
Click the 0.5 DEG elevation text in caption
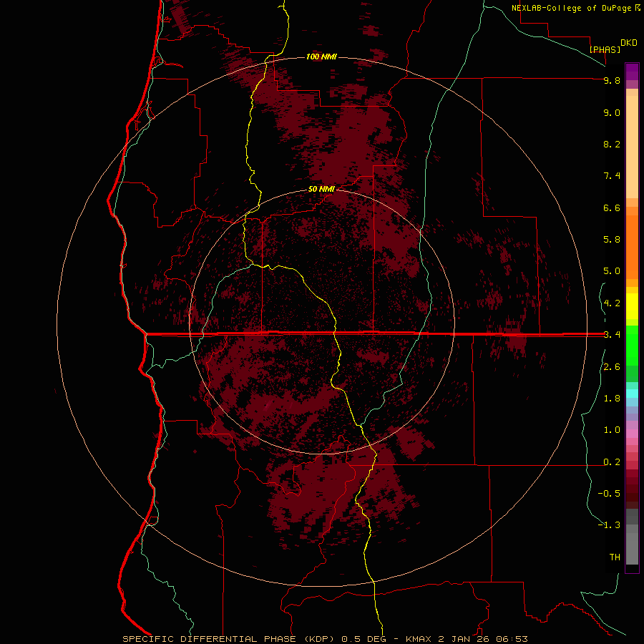click(363, 639)
